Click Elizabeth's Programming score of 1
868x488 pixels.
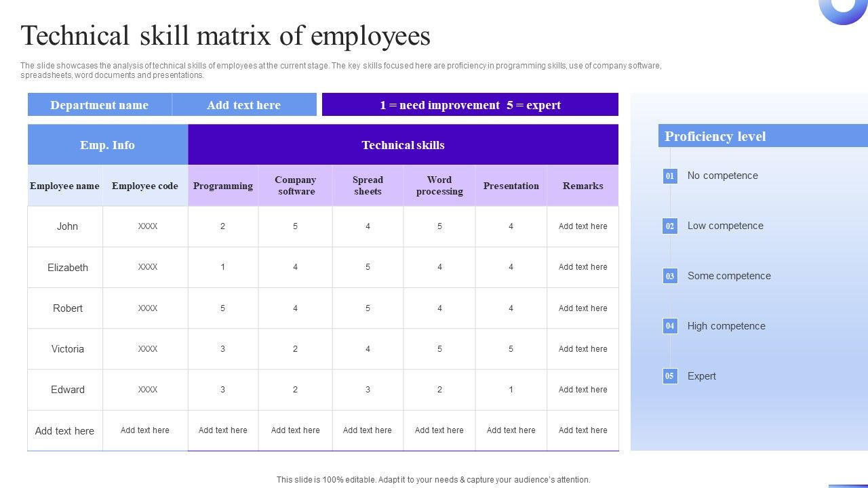(x=222, y=267)
